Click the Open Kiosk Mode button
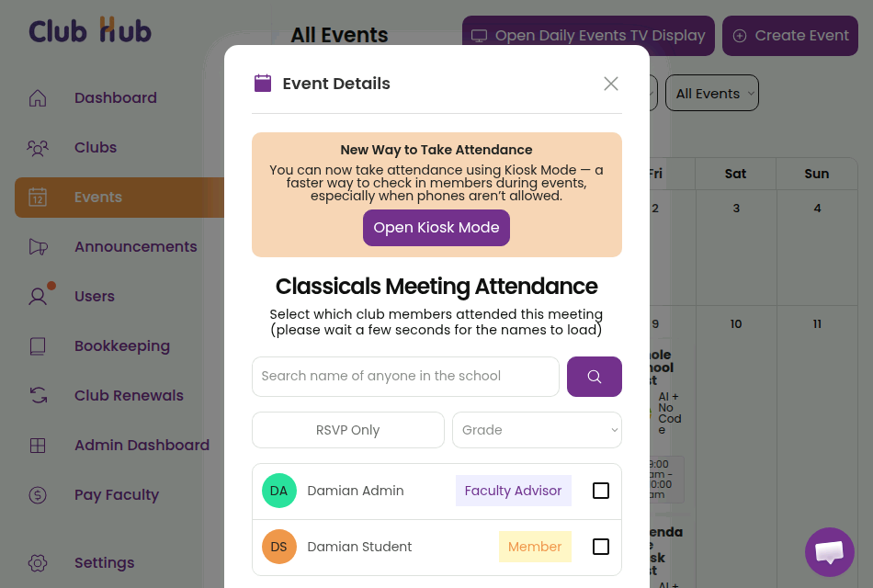 436,227
